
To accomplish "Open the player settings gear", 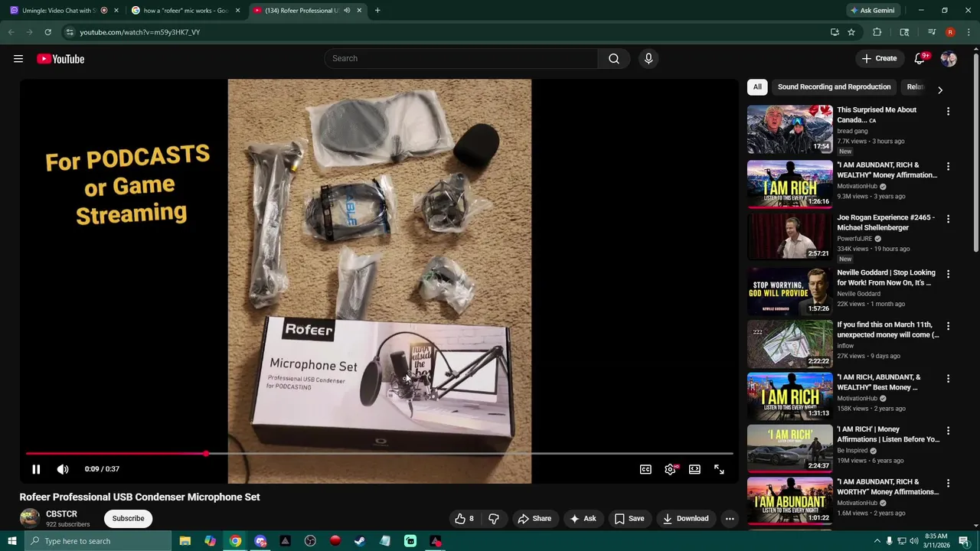I will pyautogui.click(x=670, y=469).
